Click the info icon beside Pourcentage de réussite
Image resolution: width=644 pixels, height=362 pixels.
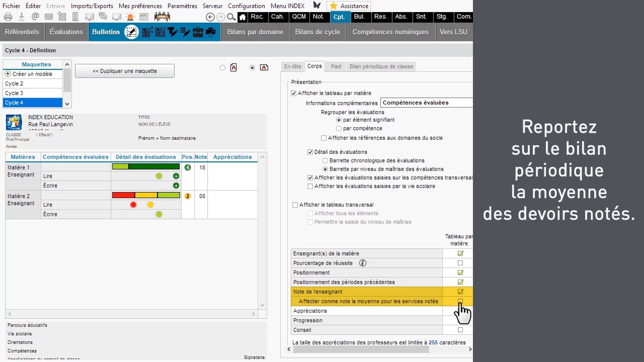tap(363, 263)
